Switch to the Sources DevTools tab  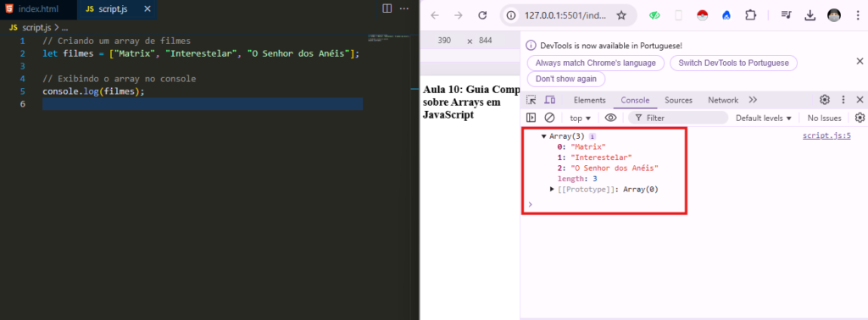click(679, 100)
